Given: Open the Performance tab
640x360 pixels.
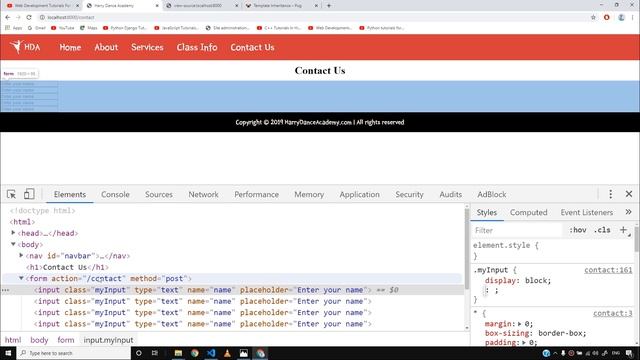Looking at the screenshot, I should pyautogui.click(x=256, y=195).
